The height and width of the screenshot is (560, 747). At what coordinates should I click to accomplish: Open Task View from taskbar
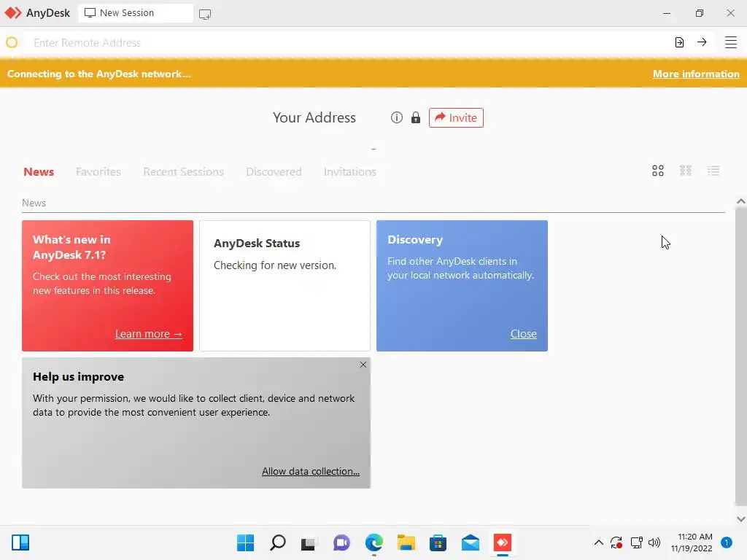point(309,543)
